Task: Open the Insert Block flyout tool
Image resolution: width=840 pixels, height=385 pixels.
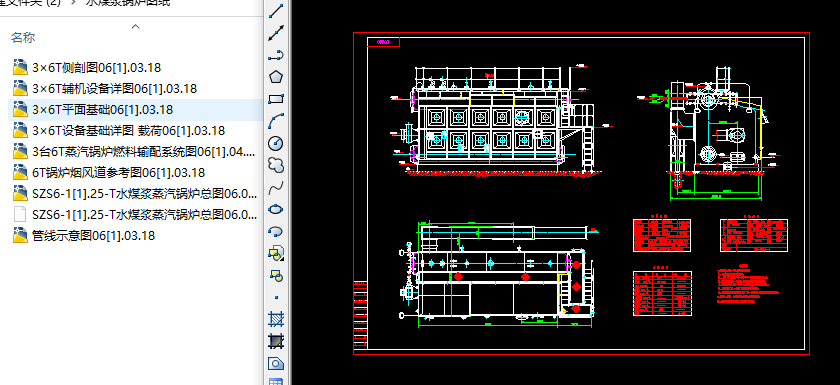Action: pos(275,253)
